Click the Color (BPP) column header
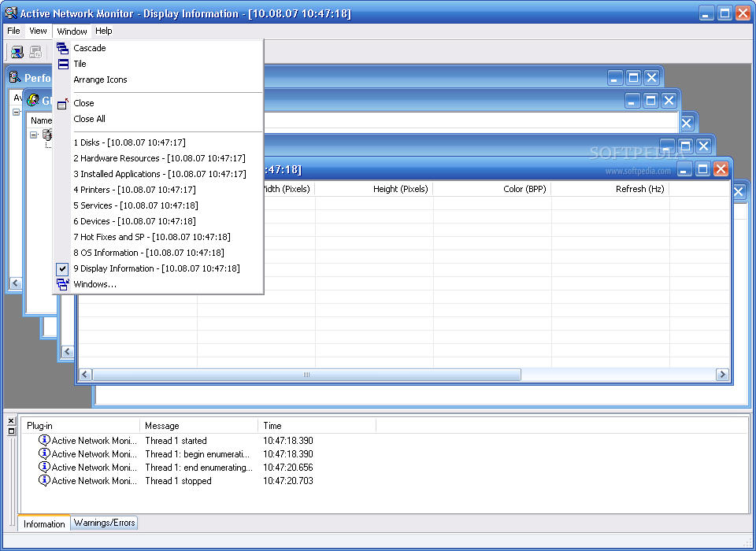 coord(492,189)
